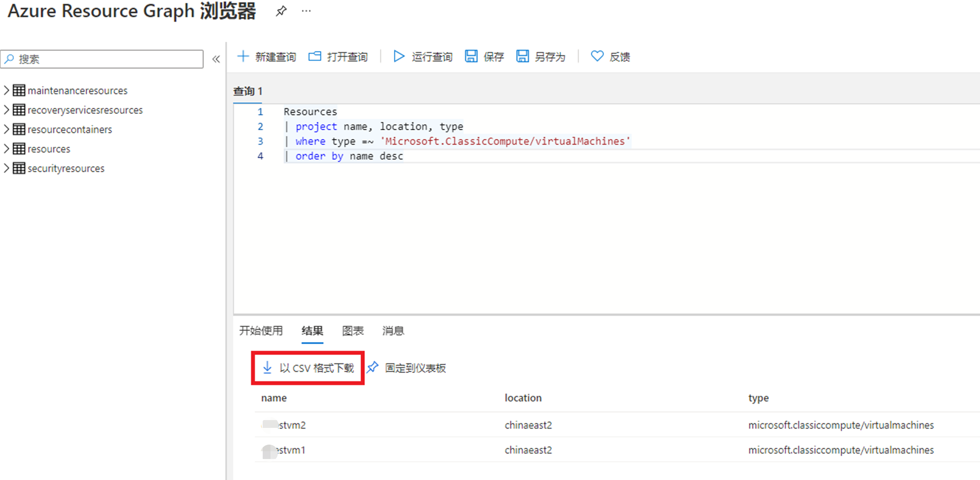Collapse the left table sidebar with double chevron
The height and width of the screenshot is (480, 980).
pos(216,59)
